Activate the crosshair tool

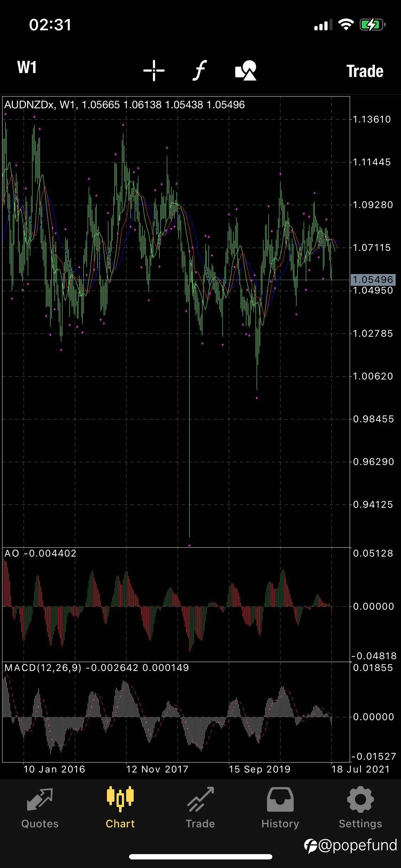pos(154,71)
